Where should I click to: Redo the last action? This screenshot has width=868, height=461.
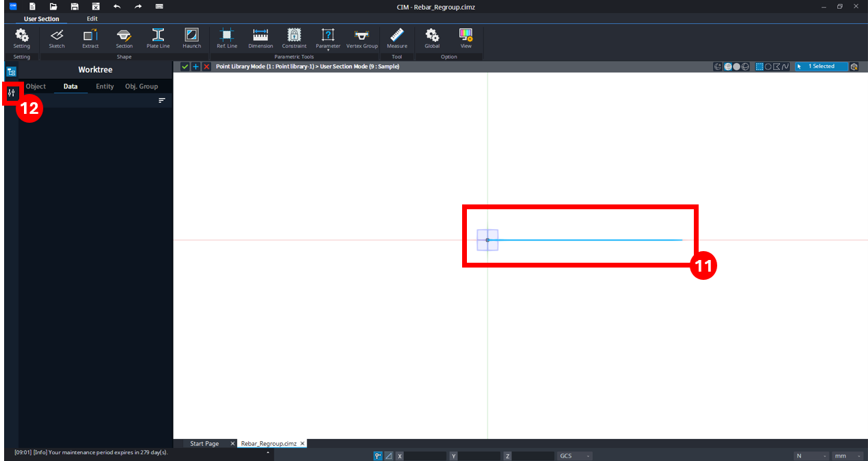[x=138, y=6]
